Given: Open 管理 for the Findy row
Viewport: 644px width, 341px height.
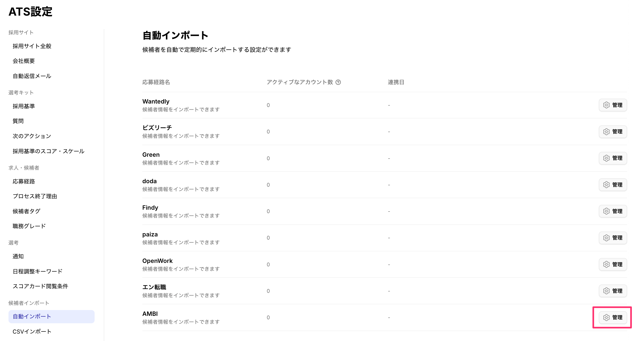Looking at the screenshot, I should (613, 211).
